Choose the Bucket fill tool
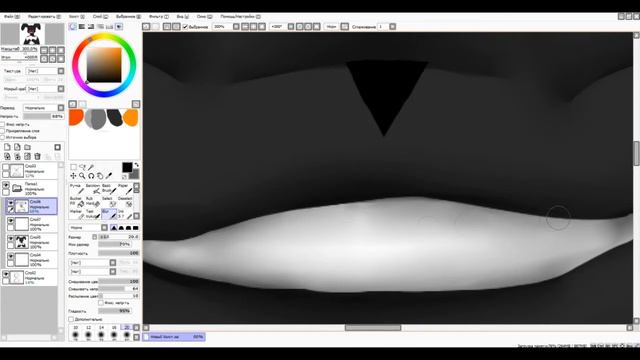640x360 pixels. tap(76, 202)
